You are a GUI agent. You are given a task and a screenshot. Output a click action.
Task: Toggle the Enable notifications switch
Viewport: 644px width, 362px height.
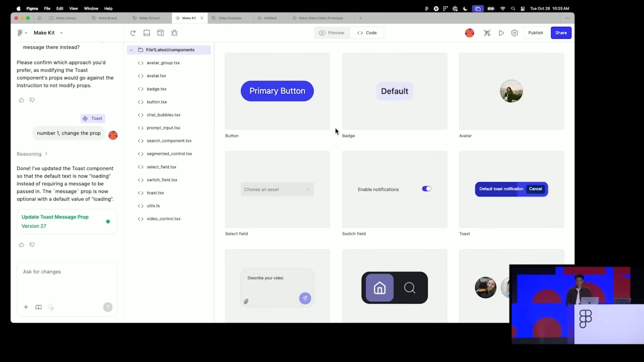[427, 189]
